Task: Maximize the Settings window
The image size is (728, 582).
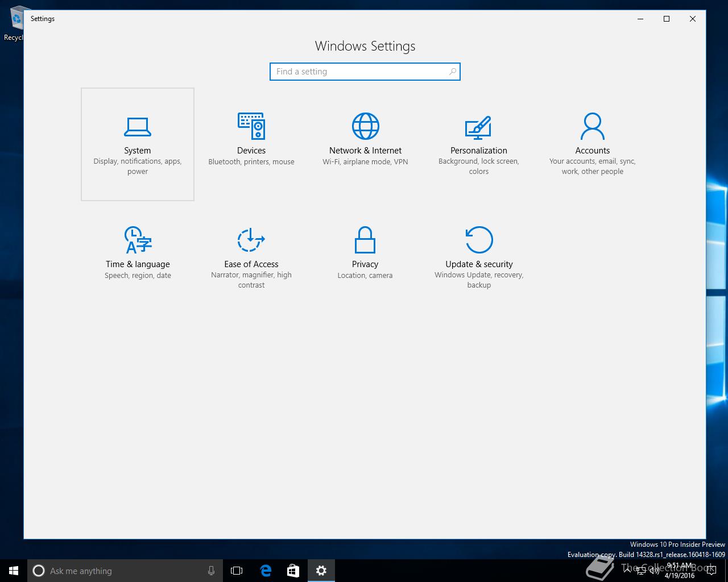Action: [x=667, y=19]
